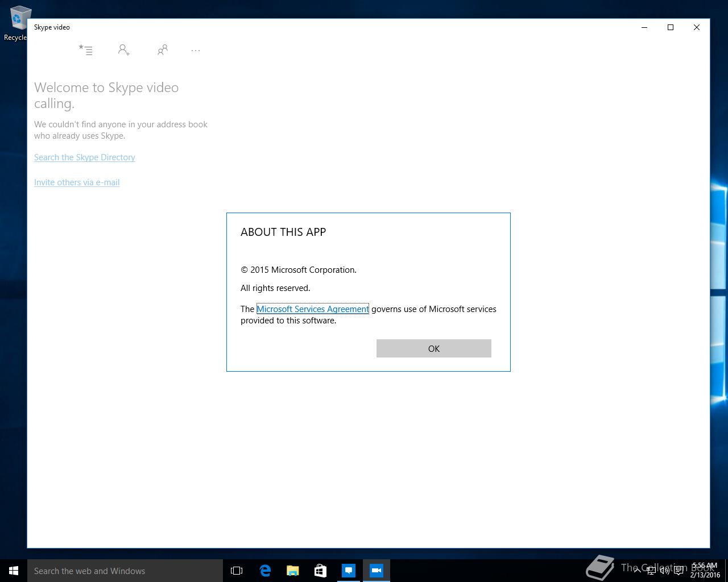This screenshot has height=582, width=728.
Task: Open Search the Skype Directory link
Action: click(x=85, y=157)
